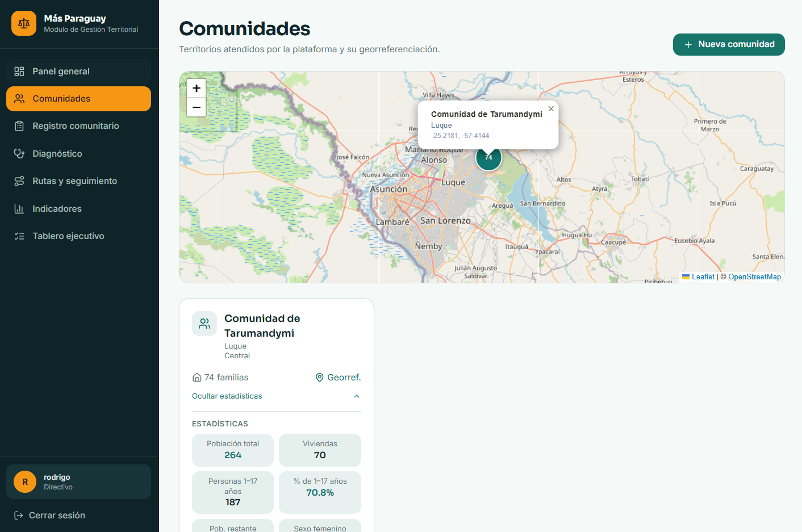Click the Panel general grid icon
This screenshot has height=532, width=802.
[x=19, y=72]
